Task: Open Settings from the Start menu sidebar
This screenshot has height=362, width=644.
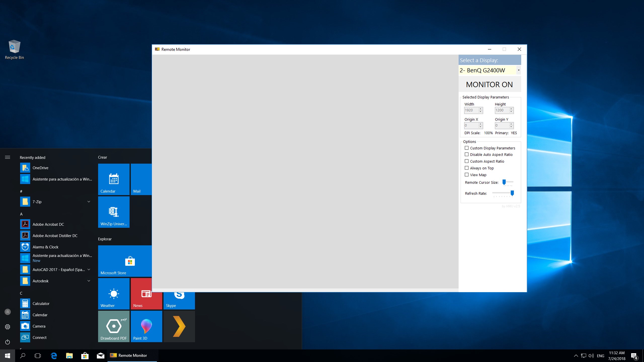Action: point(7,327)
